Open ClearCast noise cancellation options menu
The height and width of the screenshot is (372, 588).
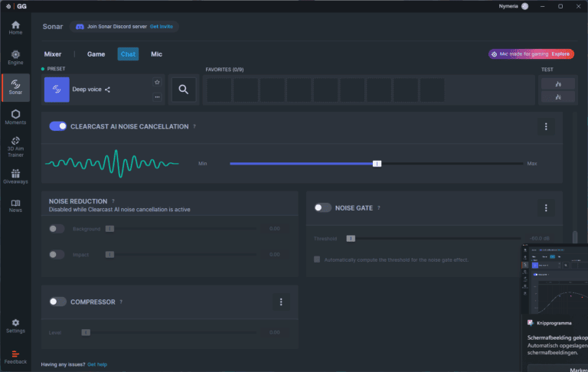[546, 126]
